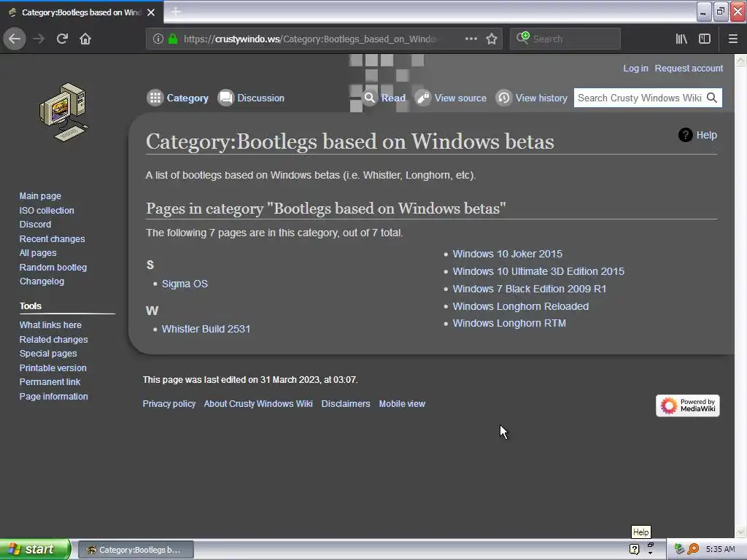Switch to the Discussion tab
This screenshot has height=560, width=747.
click(251, 98)
